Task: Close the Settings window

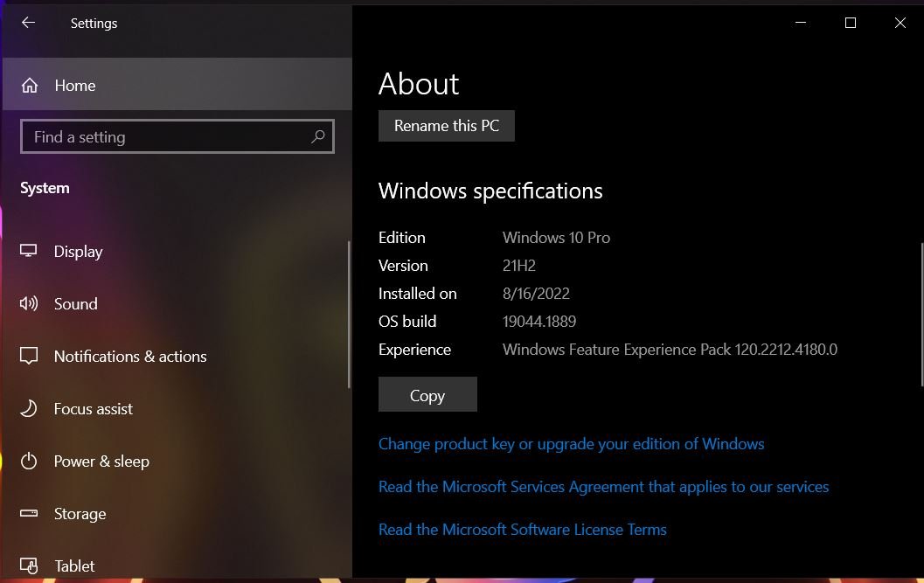Action: point(900,23)
